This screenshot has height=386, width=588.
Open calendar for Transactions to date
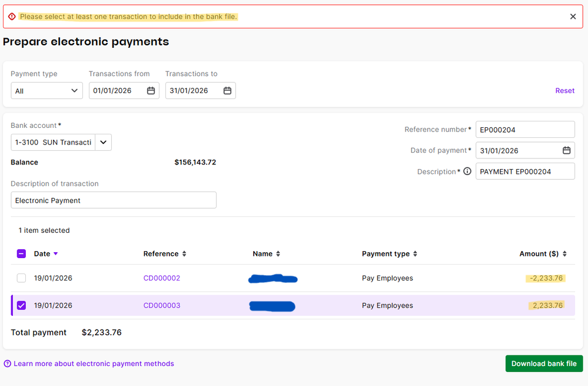point(227,91)
